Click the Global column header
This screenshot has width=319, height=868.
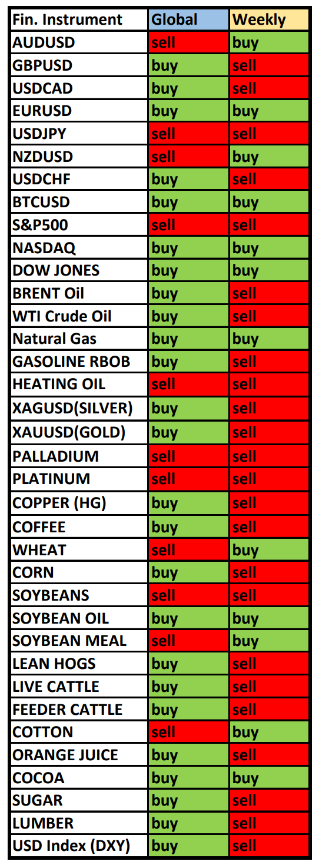[188, 19]
